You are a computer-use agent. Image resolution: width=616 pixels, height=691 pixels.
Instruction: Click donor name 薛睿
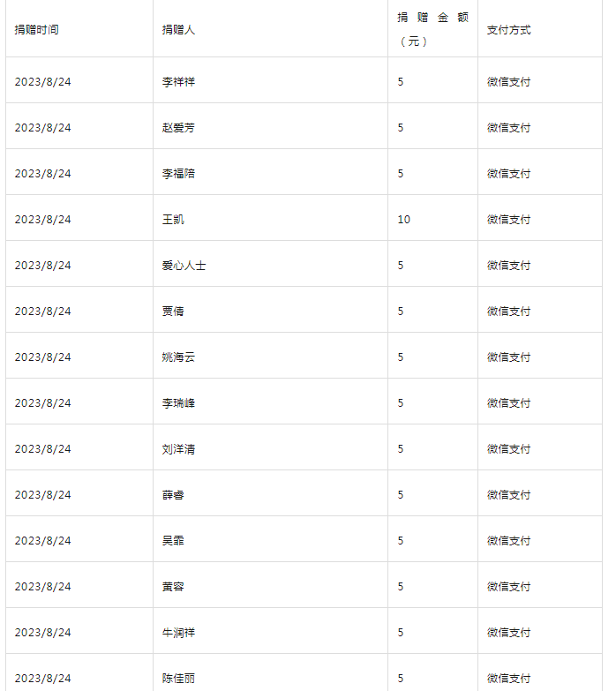pos(173,495)
